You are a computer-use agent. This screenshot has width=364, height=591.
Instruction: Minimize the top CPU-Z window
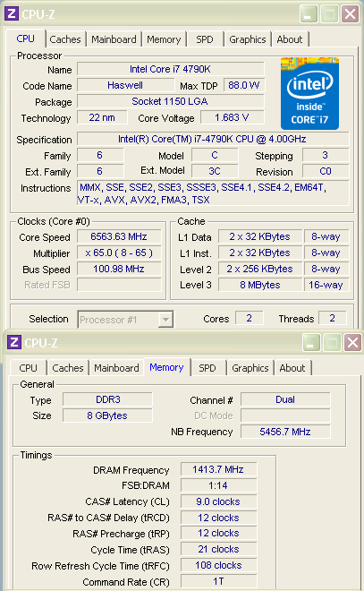coord(309,14)
